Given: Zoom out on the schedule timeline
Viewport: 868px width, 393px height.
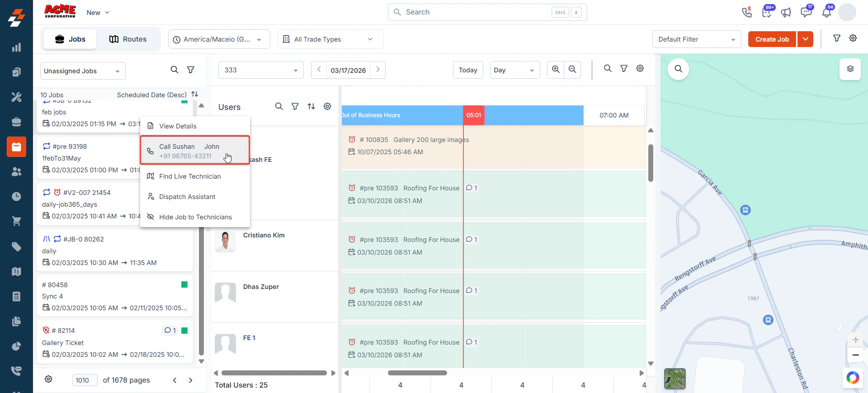Looking at the screenshot, I should [x=572, y=69].
